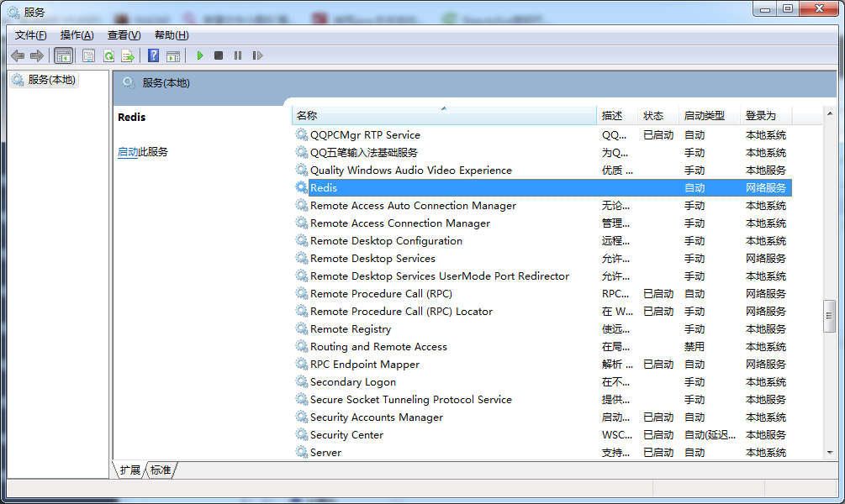This screenshot has height=504, width=845.
Task: Select the Security Center service name
Action: click(346, 435)
